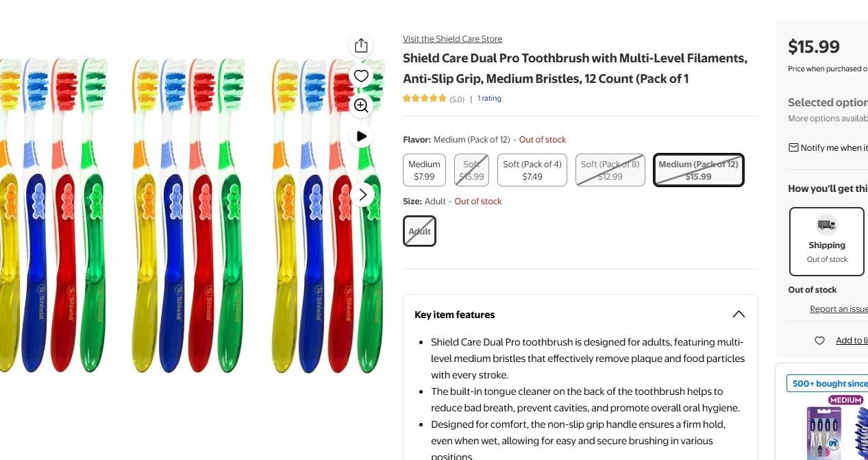
Task: Add item to favorites with heart icon
Action: click(x=361, y=75)
